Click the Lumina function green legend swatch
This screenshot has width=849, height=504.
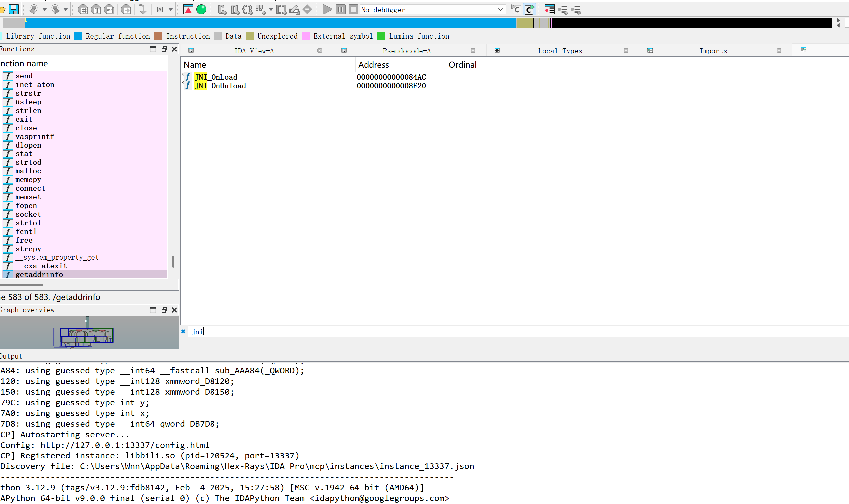tap(381, 36)
